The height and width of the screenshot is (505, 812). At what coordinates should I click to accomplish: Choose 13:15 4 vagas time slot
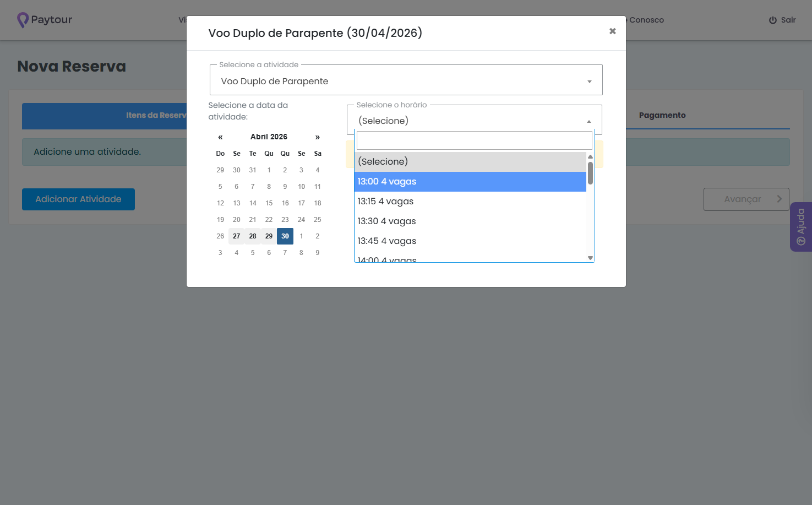pos(470,201)
